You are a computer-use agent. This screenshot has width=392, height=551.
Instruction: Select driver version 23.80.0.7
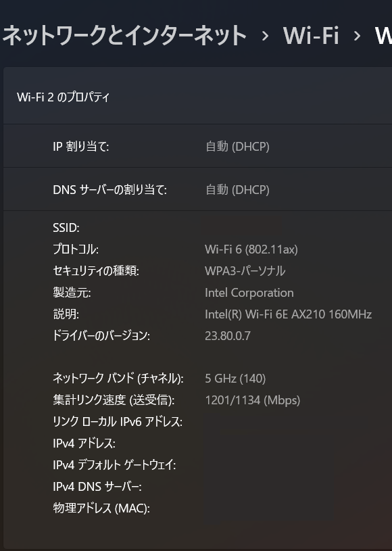[228, 336]
